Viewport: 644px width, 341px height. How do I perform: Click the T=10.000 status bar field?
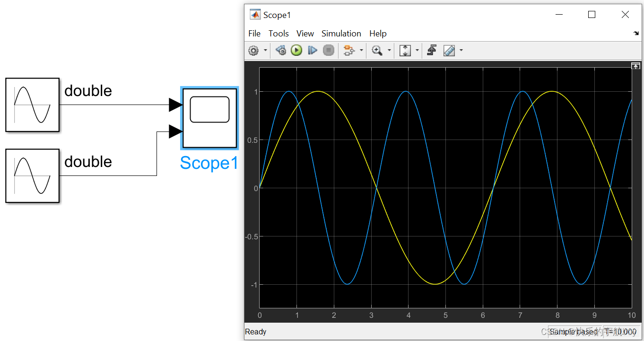(x=619, y=332)
